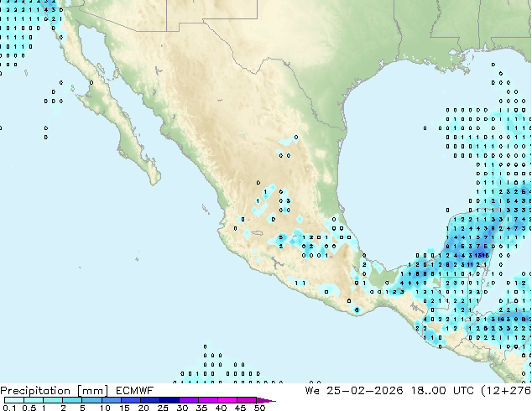Image resolution: width=532 pixels, height=411 pixels.
Task: Click the '18..00' time text
Action: [428, 391]
